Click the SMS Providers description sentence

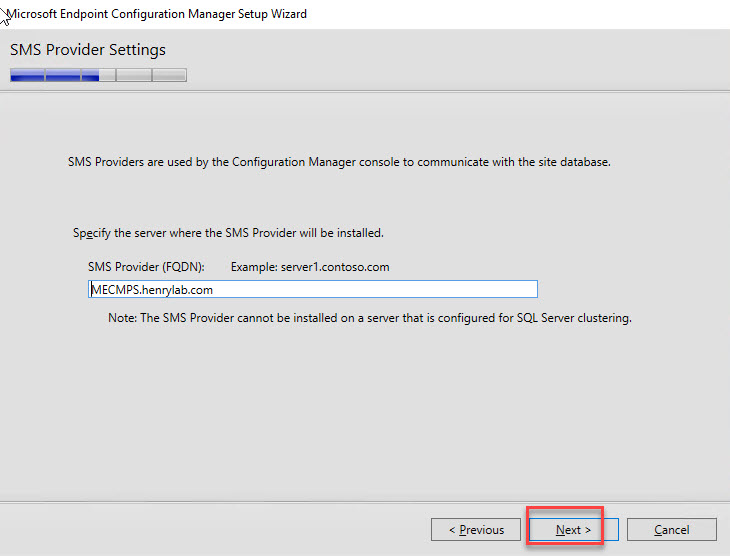(338, 161)
